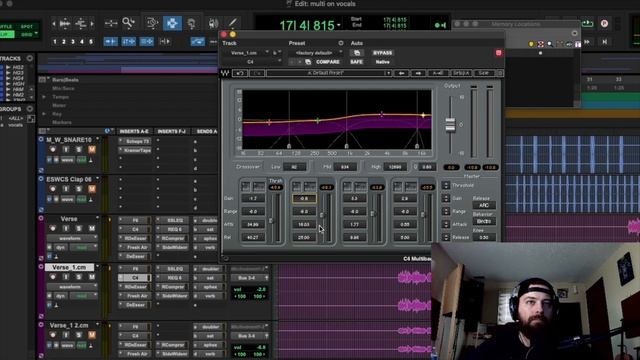Select zoom preset 3
Image resolution: width=640 pixels, height=360 pixels.
pos(73,41)
